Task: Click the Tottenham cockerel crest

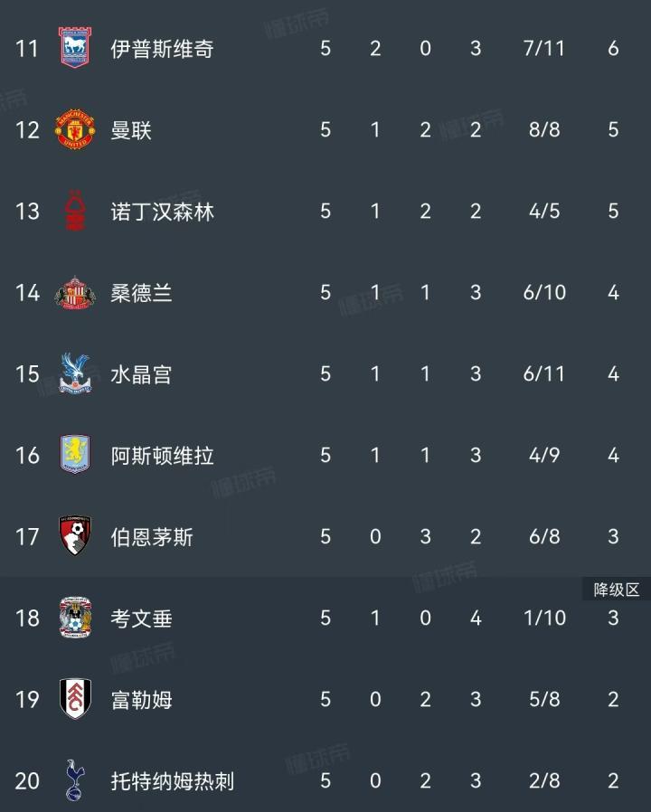Action: 75,779
